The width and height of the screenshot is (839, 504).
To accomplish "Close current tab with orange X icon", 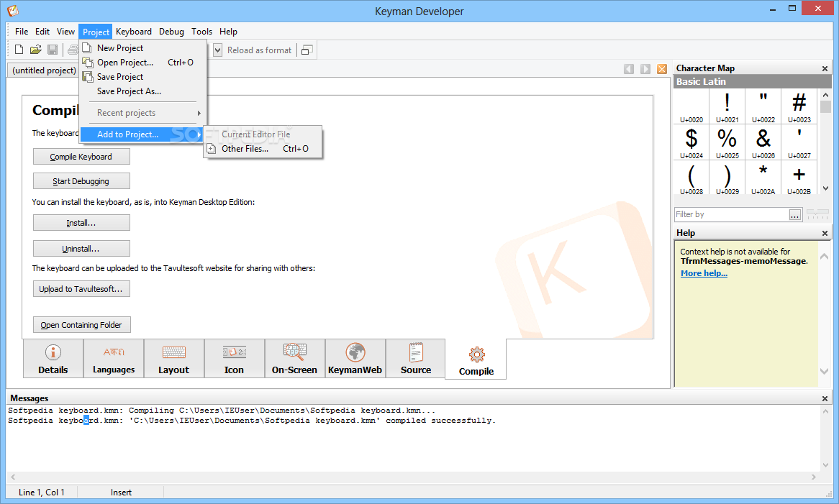I will click(662, 69).
